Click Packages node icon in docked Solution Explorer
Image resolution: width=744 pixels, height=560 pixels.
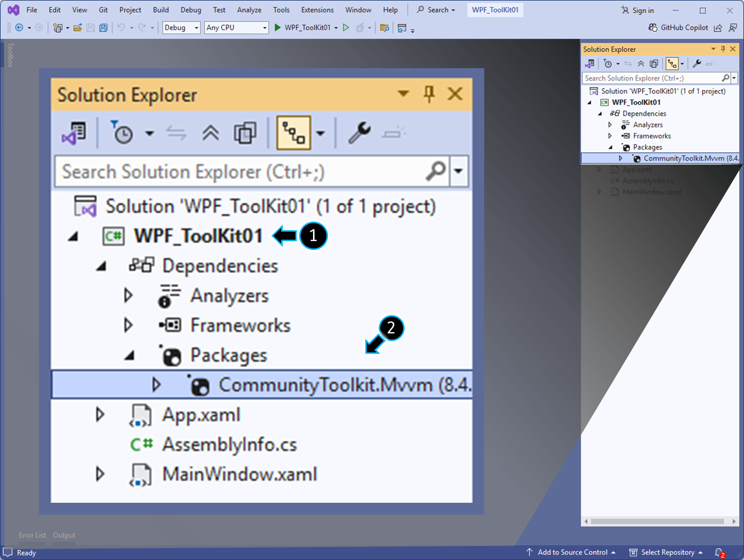tap(626, 147)
